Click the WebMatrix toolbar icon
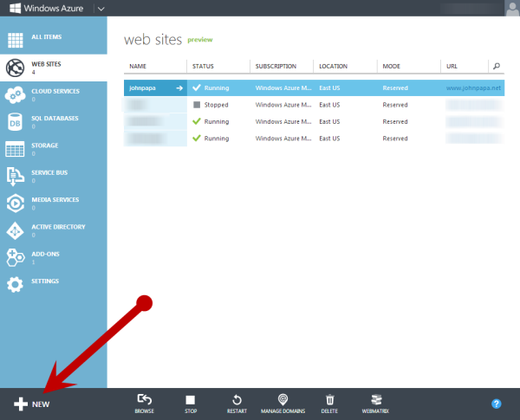 click(x=376, y=400)
